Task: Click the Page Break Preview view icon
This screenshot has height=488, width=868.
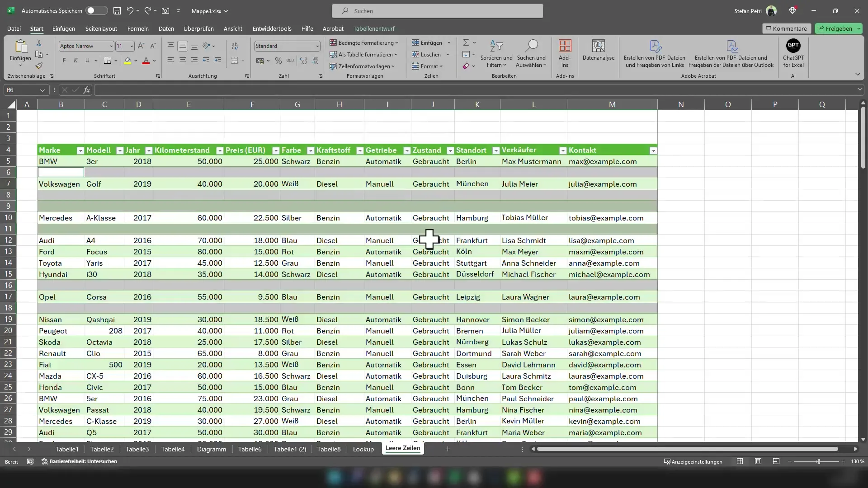Action: coord(776,461)
